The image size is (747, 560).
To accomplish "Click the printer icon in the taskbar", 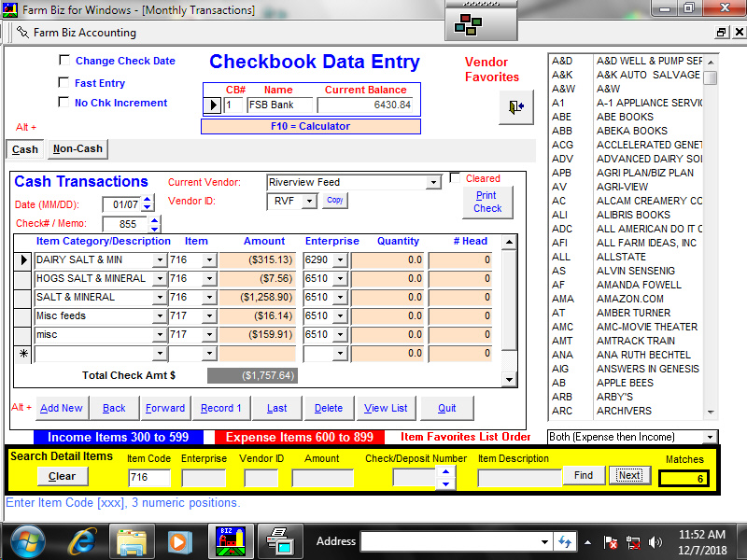I will [281, 542].
